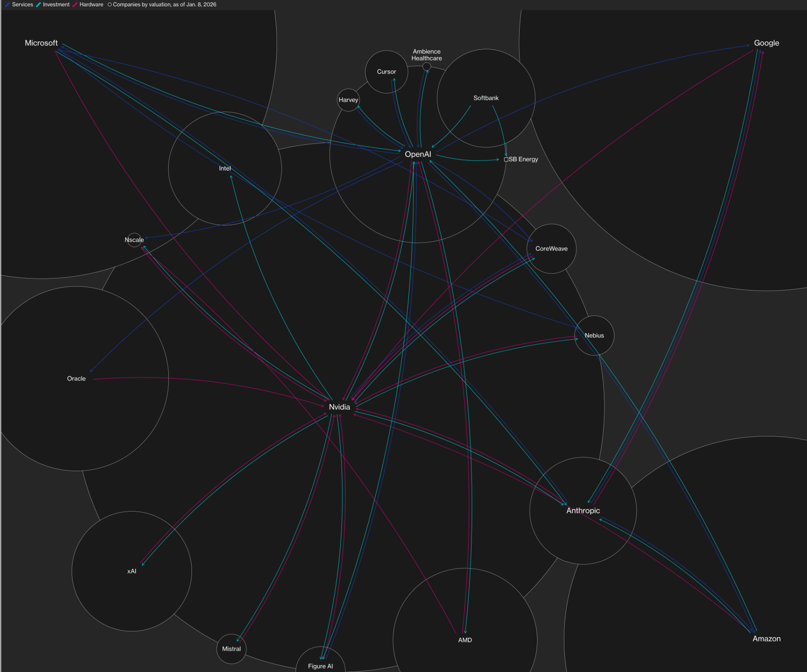
Task: Click the Services legend item
Action: (19, 4)
